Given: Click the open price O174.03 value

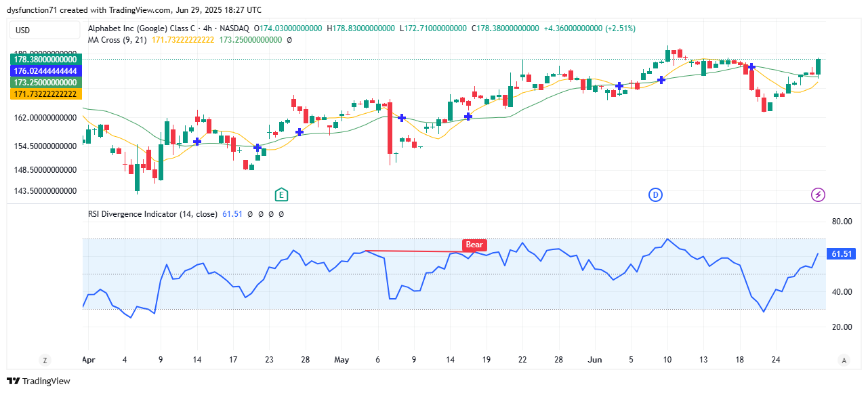Looking at the screenshot, I should point(288,28).
